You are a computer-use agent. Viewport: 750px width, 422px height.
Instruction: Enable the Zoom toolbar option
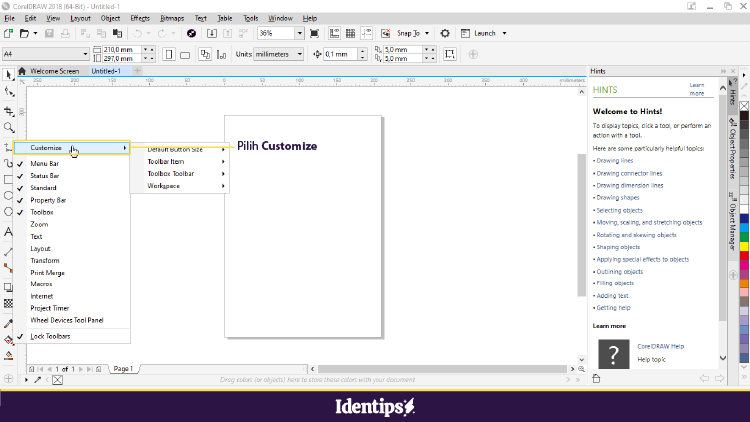39,224
